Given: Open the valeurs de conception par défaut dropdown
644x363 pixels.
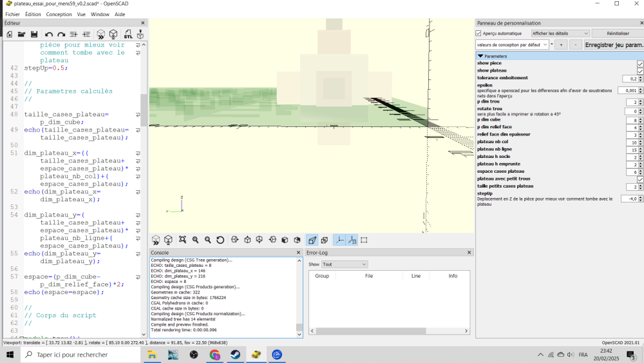Looking at the screenshot, I should point(513,45).
